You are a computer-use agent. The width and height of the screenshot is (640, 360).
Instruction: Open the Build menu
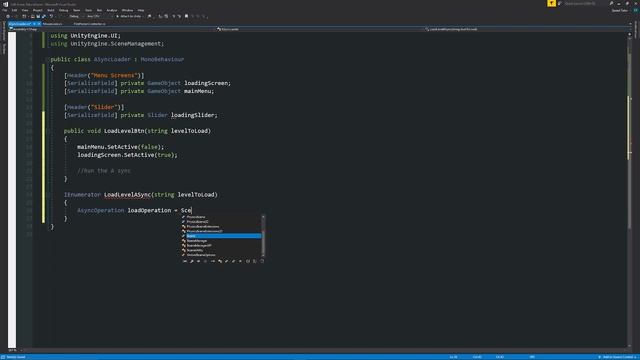[51, 10]
